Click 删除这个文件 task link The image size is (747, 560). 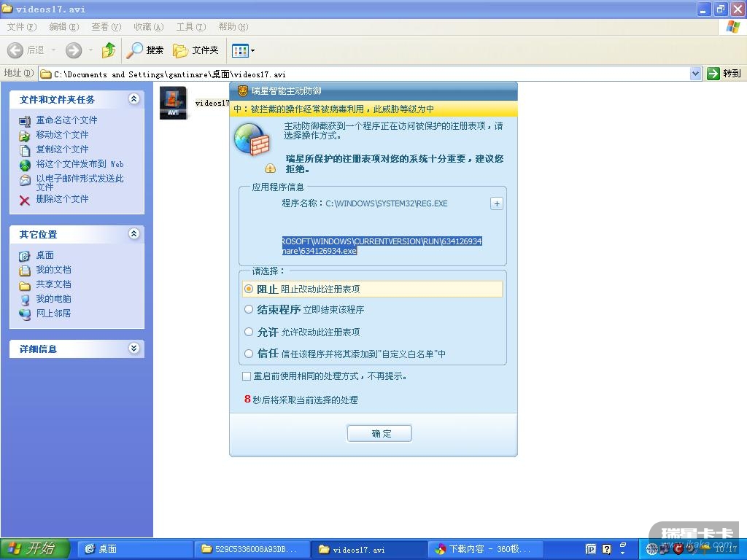click(x=63, y=199)
